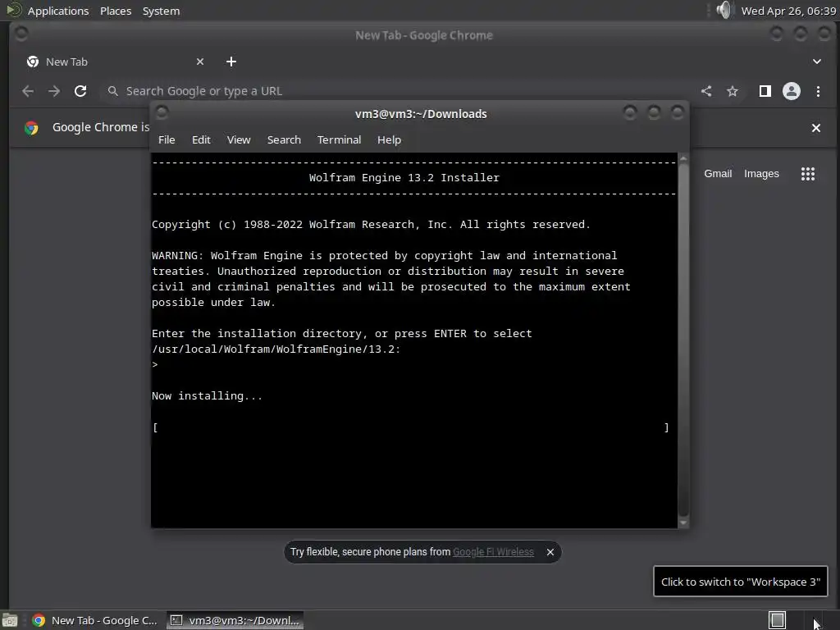
Task: Open the terminal Edit menu
Action: [201, 139]
